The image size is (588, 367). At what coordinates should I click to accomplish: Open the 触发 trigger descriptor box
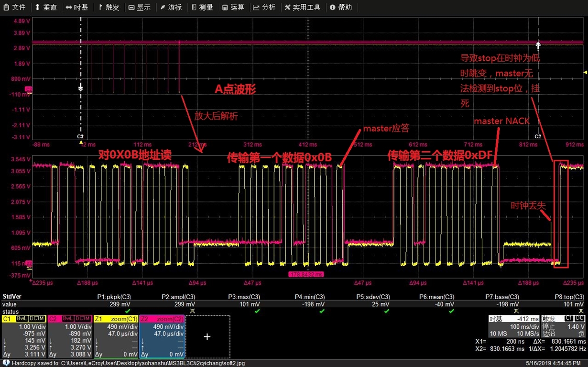coord(564,326)
